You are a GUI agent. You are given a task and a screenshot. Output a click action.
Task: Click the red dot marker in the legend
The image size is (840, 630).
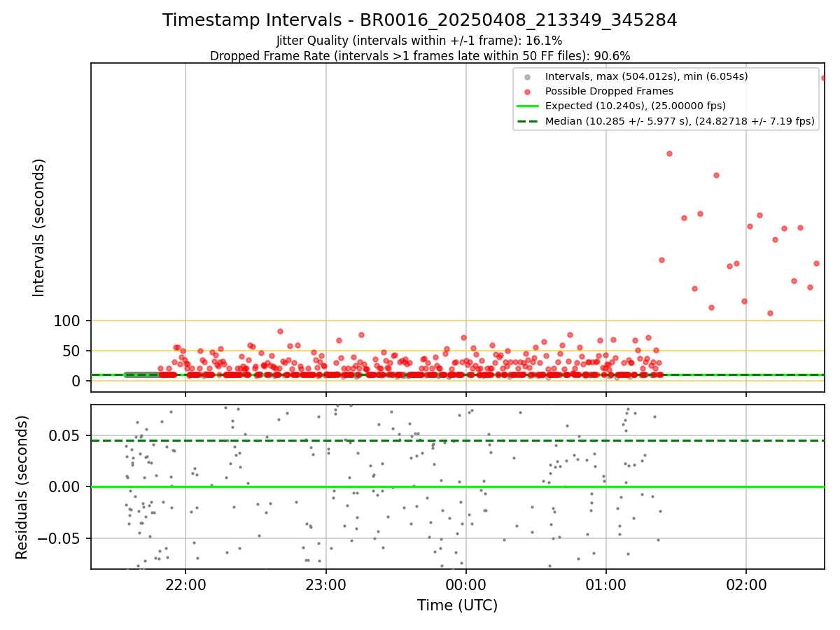(x=527, y=91)
